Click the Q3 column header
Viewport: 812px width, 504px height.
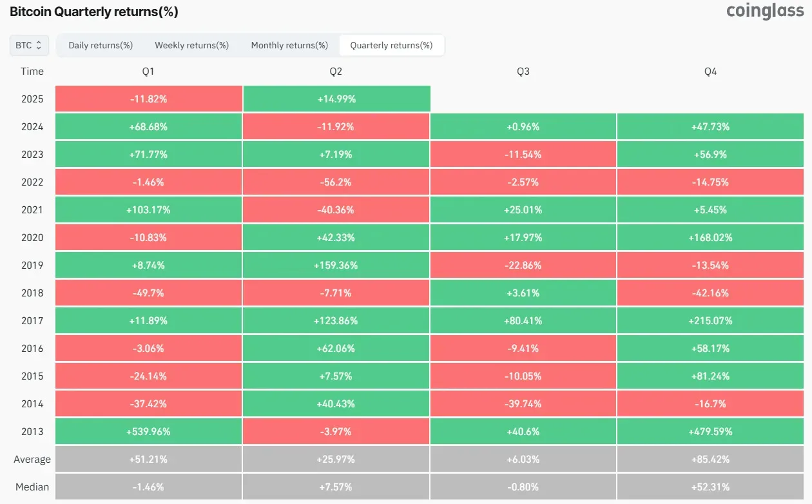(523, 72)
